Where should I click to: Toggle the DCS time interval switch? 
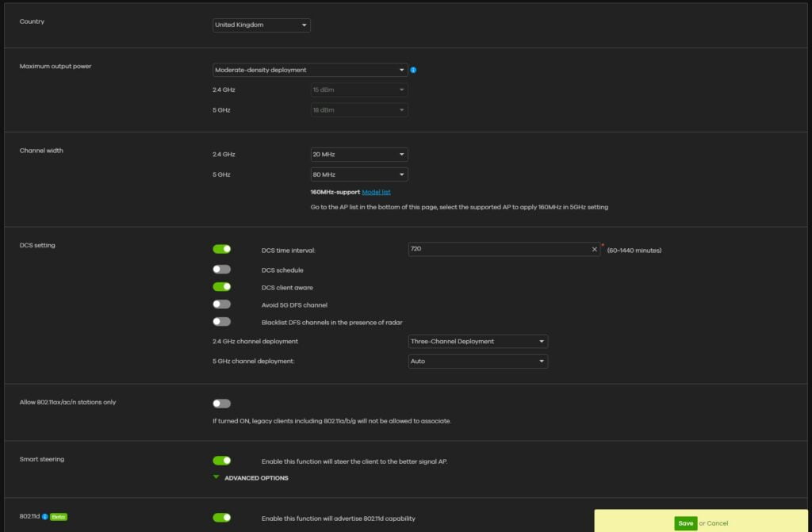(x=221, y=249)
